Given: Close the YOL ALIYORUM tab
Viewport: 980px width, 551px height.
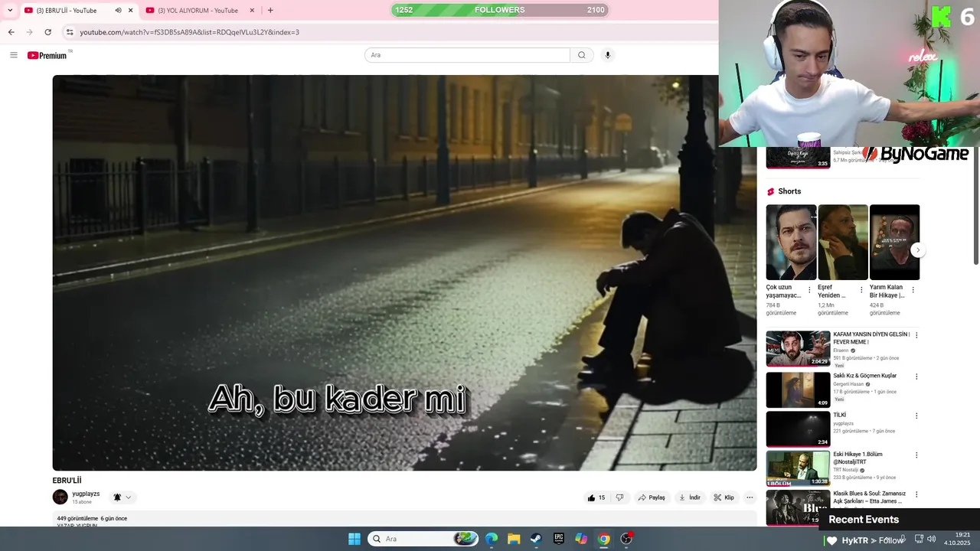Looking at the screenshot, I should coord(252,11).
